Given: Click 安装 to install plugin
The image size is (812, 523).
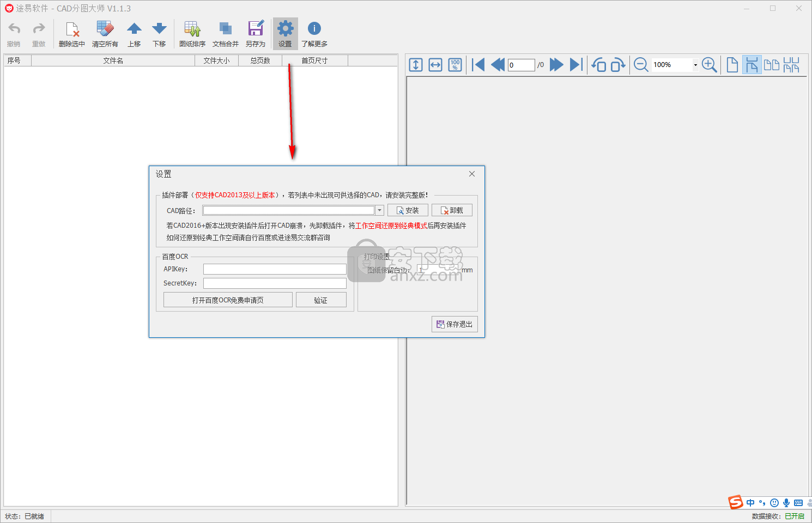Looking at the screenshot, I should [408, 210].
